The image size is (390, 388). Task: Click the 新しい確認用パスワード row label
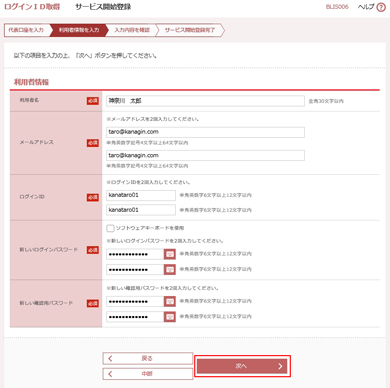pos(46,303)
